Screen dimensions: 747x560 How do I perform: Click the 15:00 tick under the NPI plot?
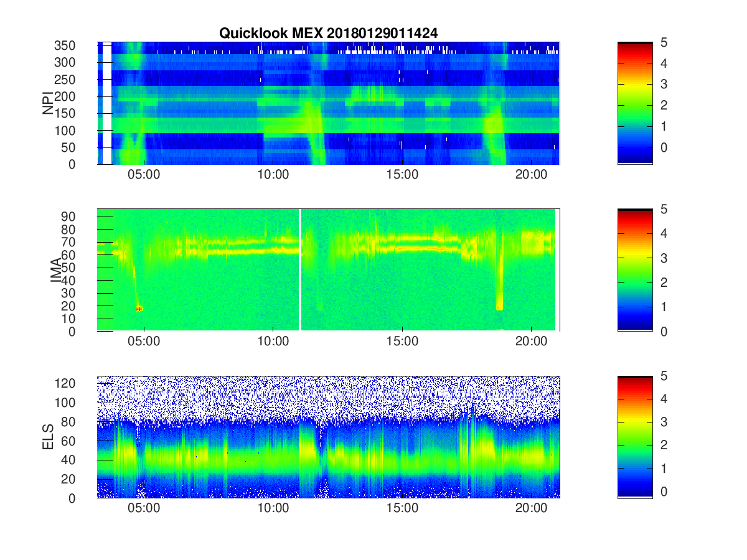402,175
